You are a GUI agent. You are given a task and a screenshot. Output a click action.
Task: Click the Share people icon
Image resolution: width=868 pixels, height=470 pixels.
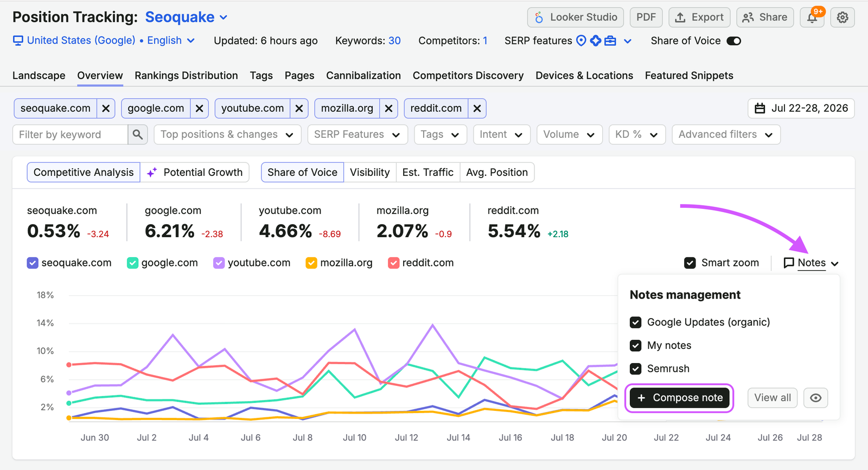tap(748, 17)
